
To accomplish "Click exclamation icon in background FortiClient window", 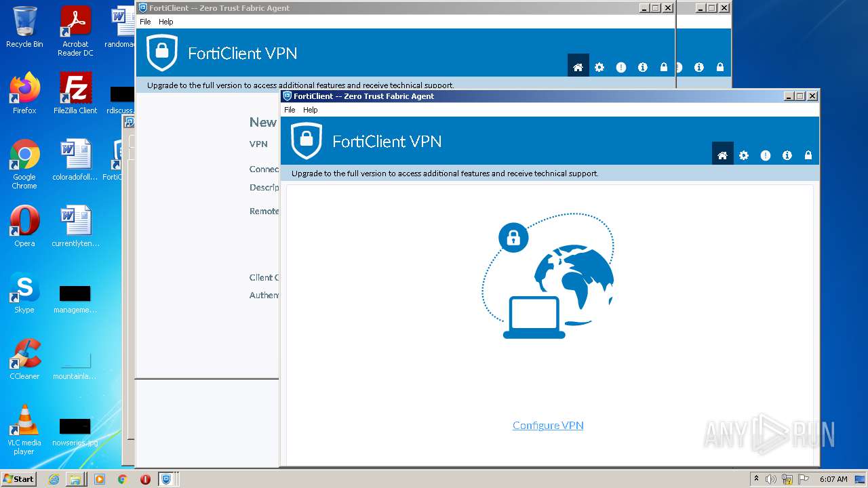I will pos(621,67).
